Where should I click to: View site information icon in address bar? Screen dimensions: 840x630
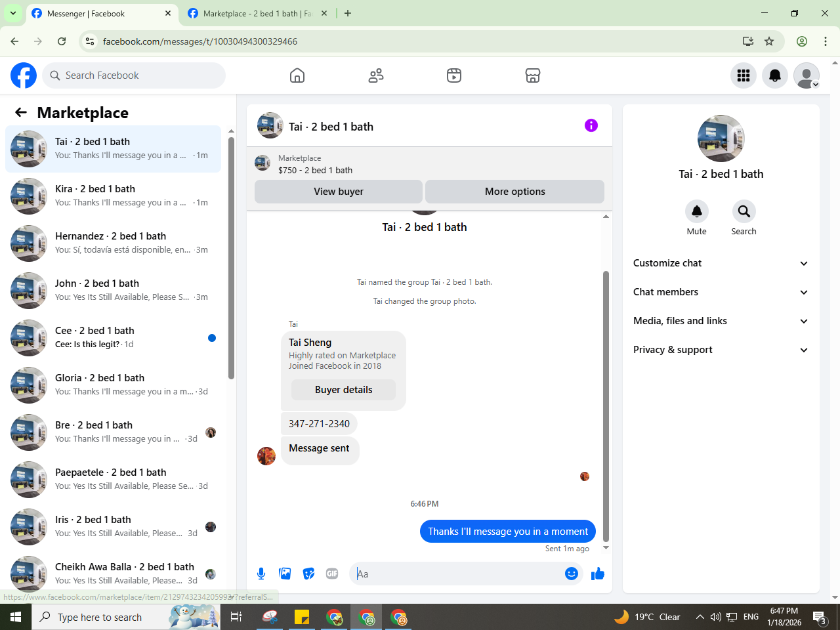coord(90,41)
